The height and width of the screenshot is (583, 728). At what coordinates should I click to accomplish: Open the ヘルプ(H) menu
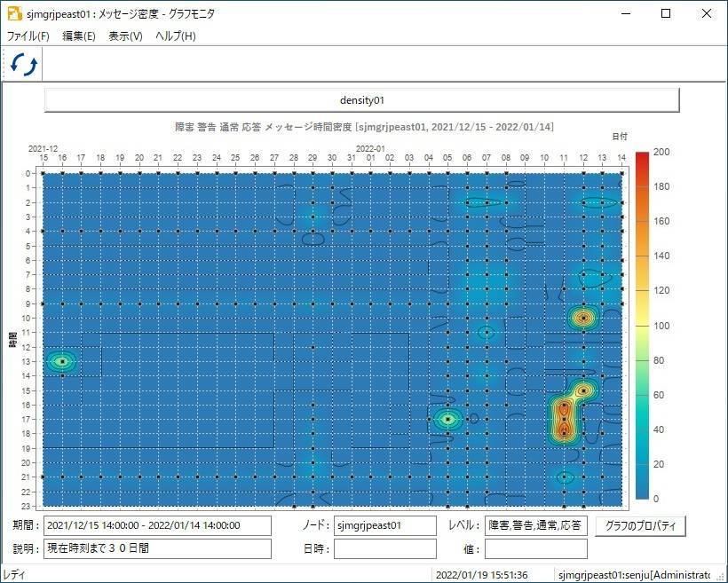click(176, 36)
